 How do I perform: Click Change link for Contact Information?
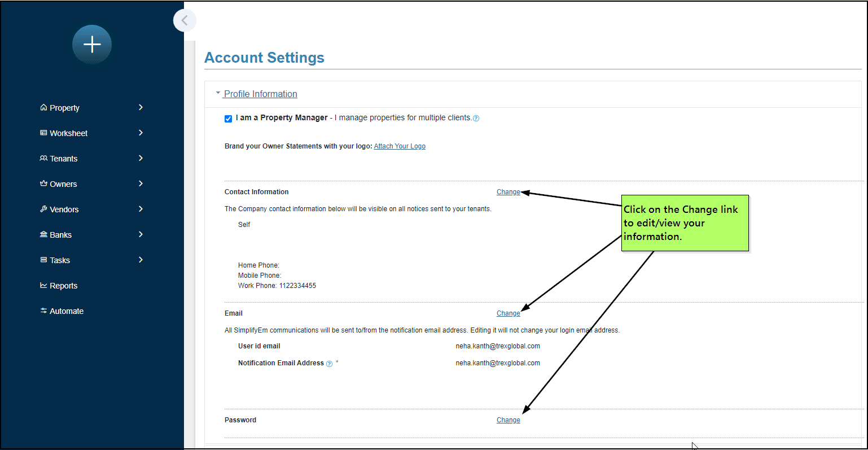point(508,192)
